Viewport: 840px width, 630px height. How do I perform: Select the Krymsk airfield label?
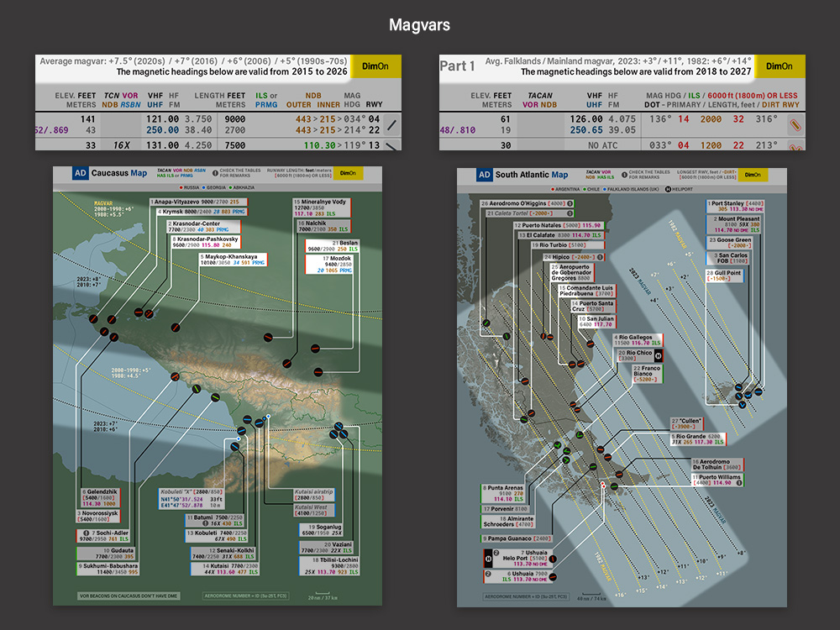202,212
